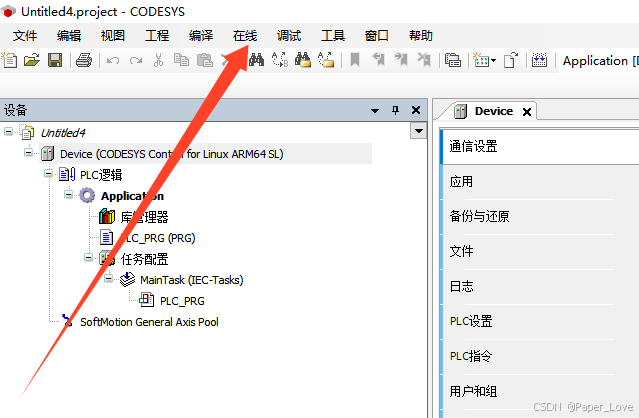Screen dimensions: 639x418
Task: Select the 库管理器 tree item
Action: pos(144,217)
